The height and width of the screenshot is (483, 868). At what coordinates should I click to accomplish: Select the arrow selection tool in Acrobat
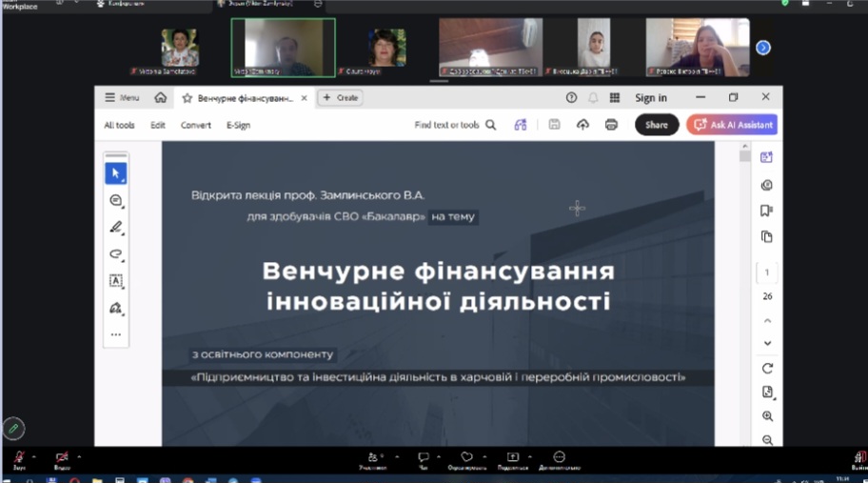tap(115, 173)
